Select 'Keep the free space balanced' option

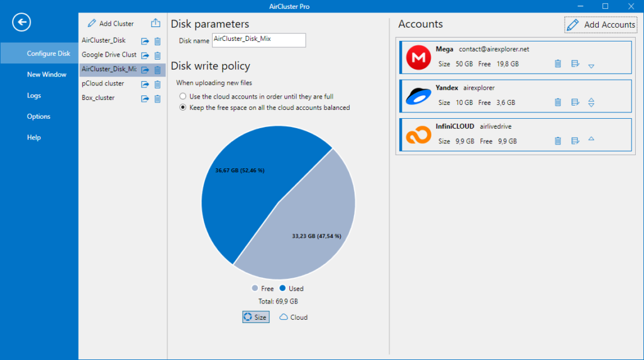(x=183, y=107)
